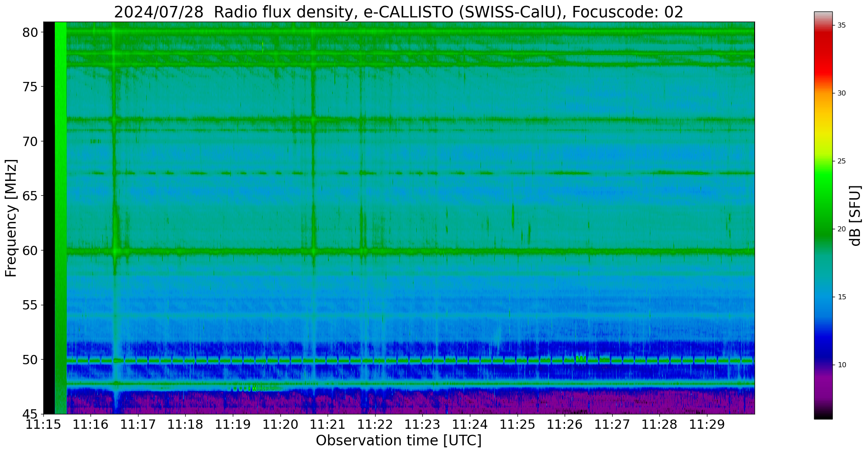Click the 11:15 time tick label
Image resolution: width=868 pixels, height=453 pixels.
pyautogui.click(x=43, y=425)
